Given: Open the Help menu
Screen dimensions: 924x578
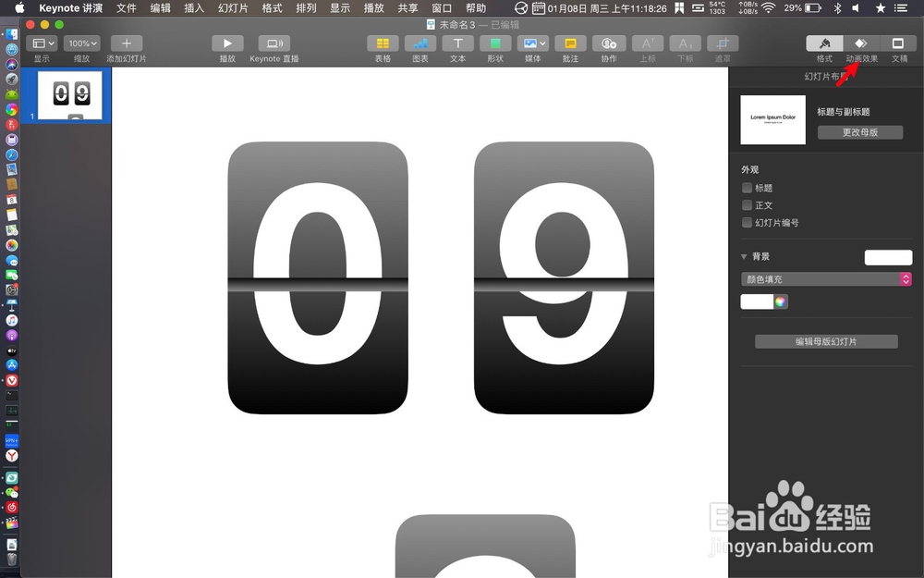Looking at the screenshot, I should (476, 7).
